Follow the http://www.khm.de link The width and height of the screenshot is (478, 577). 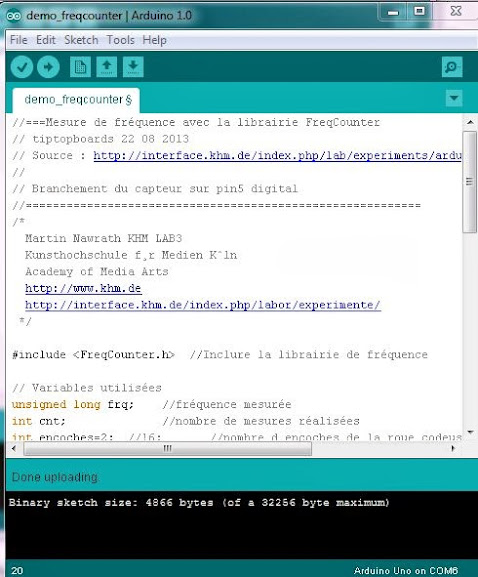pyautogui.click(x=83, y=288)
